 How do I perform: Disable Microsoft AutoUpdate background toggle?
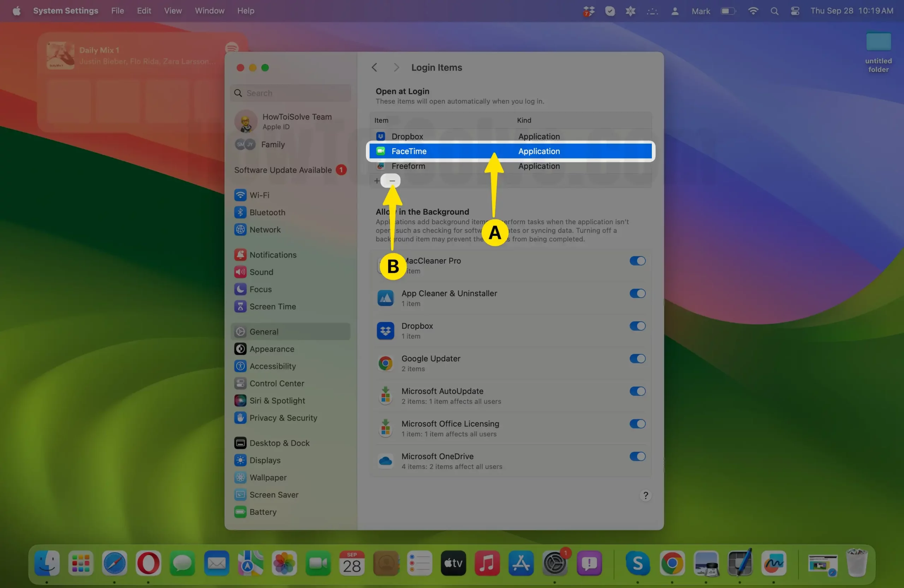click(637, 391)
